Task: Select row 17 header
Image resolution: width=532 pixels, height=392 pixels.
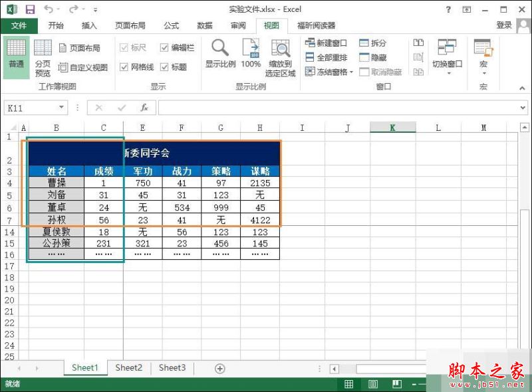Action: 9,266
